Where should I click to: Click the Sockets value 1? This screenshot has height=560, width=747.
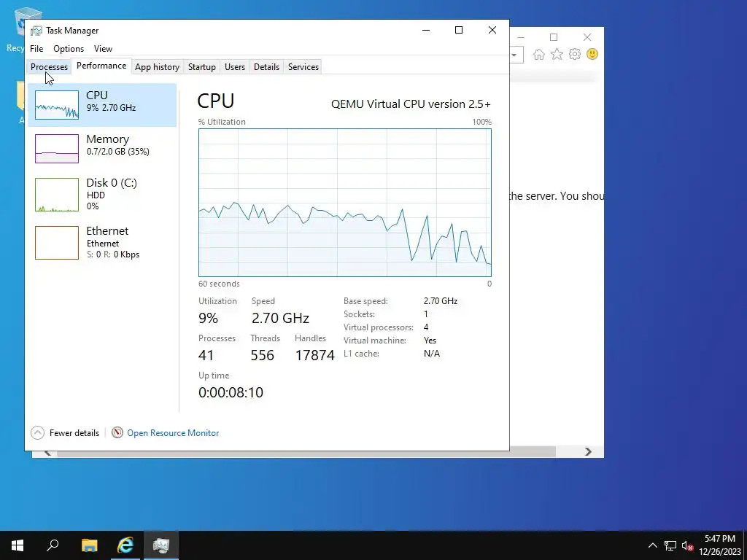pos(426,314)
